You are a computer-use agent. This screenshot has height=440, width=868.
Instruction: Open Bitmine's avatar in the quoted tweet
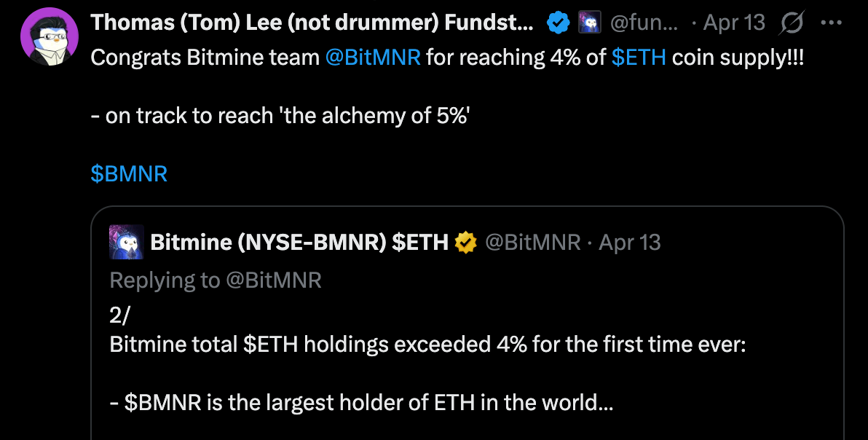[x=127, y=242]
